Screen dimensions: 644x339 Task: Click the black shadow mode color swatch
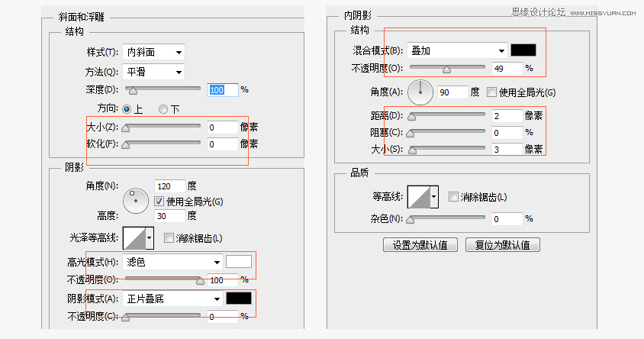point(239,299)
